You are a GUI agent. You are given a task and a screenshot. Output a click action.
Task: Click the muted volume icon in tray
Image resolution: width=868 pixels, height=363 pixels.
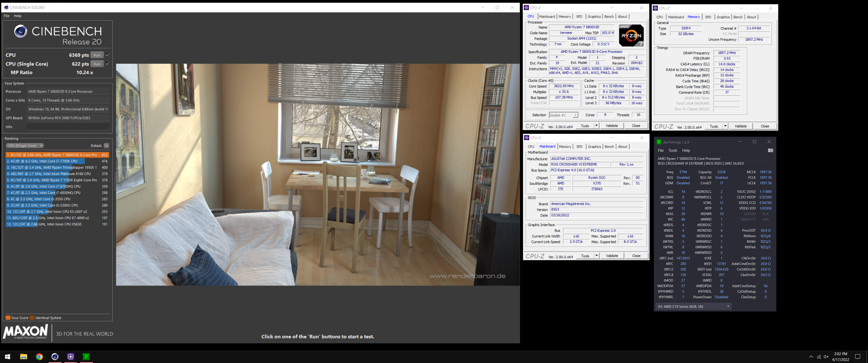(x=826, y=357)
